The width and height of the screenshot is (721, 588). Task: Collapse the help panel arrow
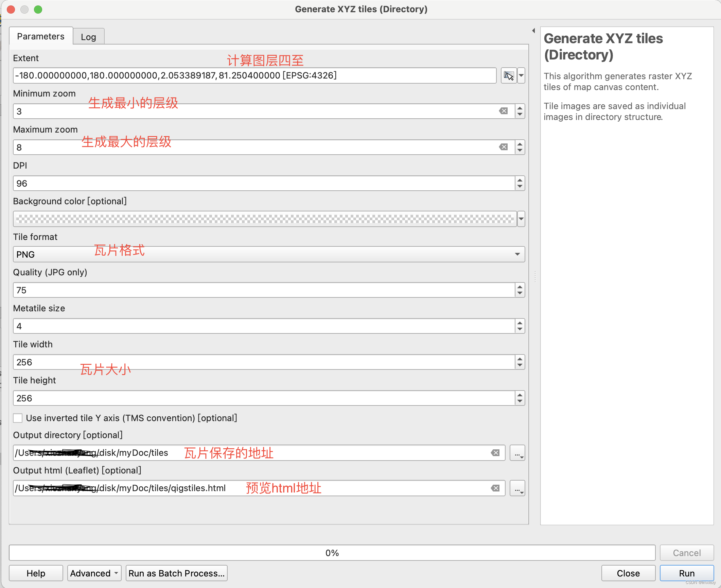click(x=533, y=31)
